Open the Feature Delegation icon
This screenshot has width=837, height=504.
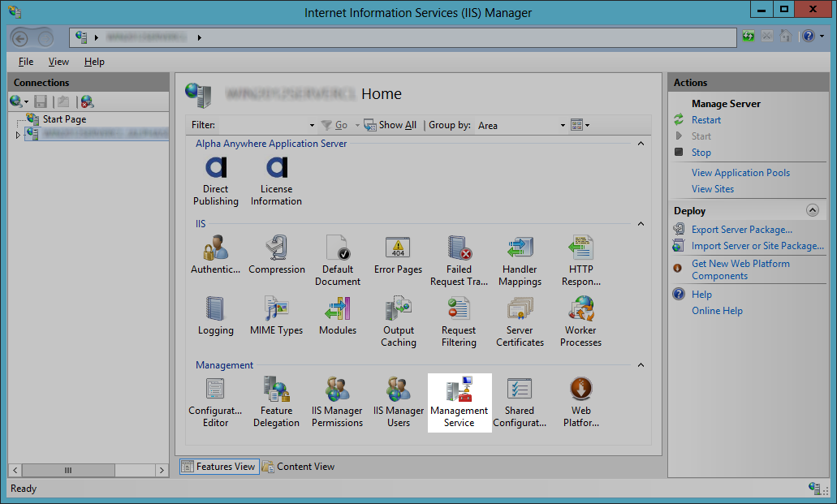click(x=277, y=402)
